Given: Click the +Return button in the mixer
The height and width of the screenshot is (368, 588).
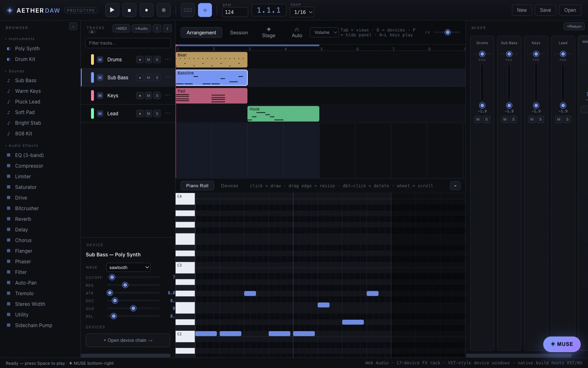Looking at the screenshot, I should pyautogui.click(x=574, y=26).
